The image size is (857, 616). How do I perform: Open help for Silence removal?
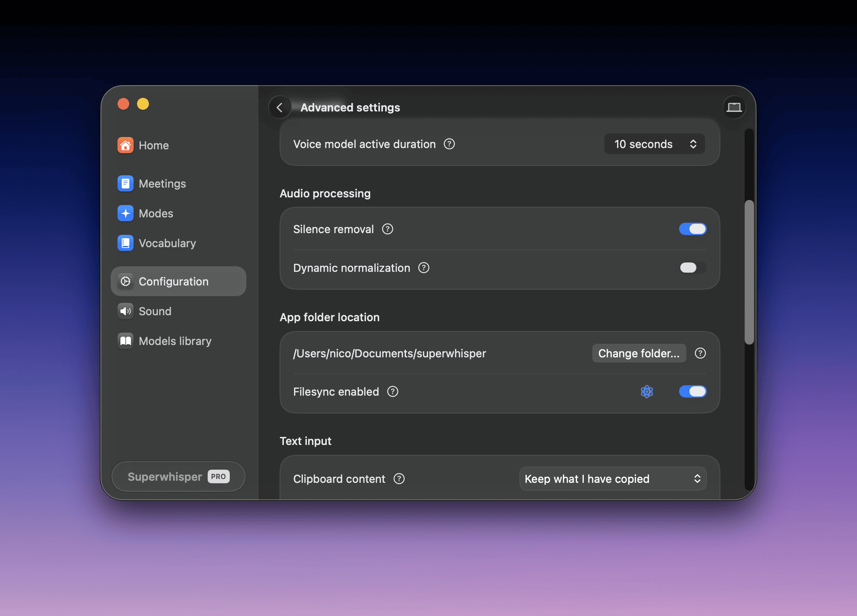(388, 229)
